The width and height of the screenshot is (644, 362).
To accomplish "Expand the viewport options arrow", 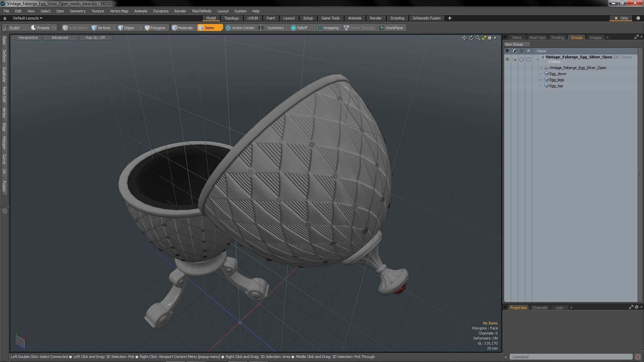I will 495,38.
